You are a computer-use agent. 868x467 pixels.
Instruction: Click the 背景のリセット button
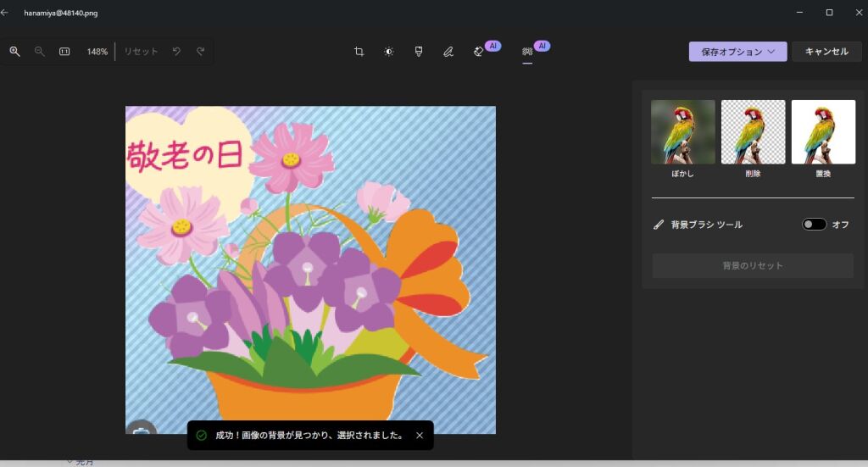pyautogui.click(x=753, y=266)
